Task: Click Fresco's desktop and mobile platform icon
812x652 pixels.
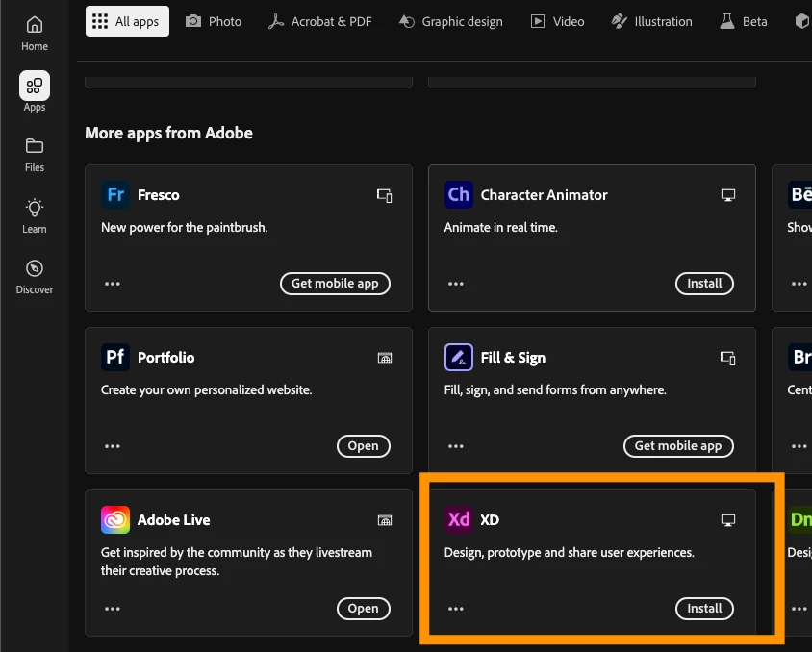Action: pos(384,195)
